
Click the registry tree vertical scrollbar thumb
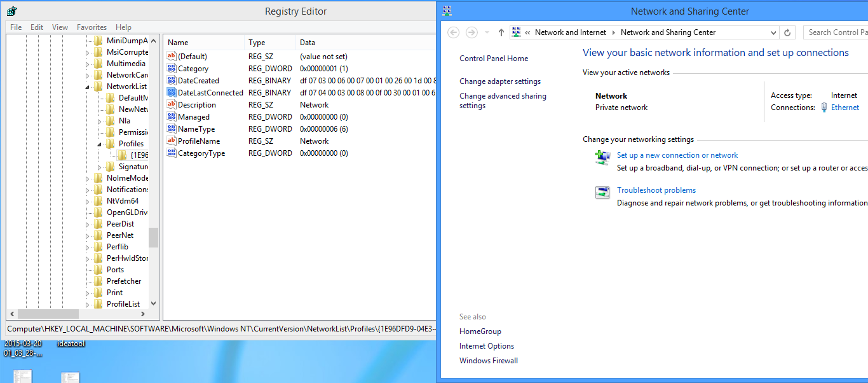click(153, 237)
